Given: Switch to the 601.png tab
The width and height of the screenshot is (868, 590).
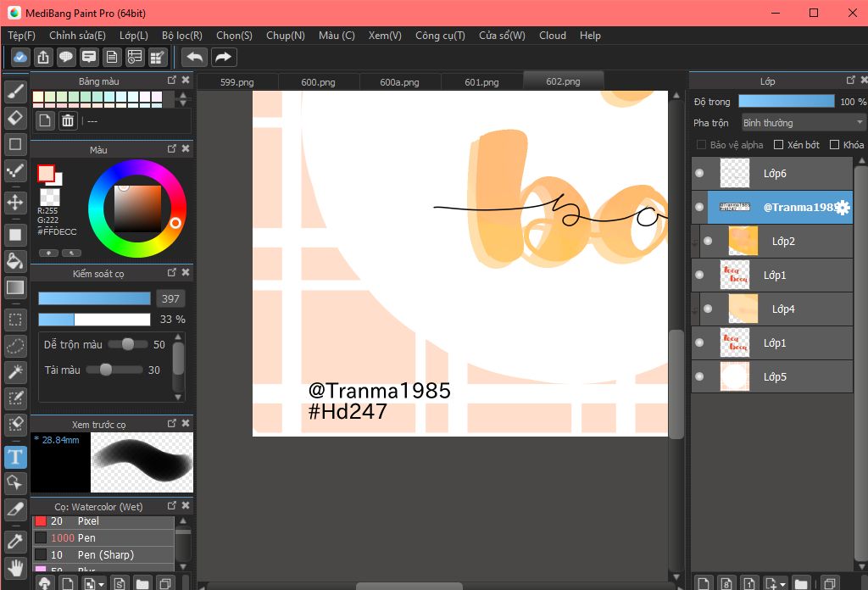Looking at the screenshot, I should (481, 82).
